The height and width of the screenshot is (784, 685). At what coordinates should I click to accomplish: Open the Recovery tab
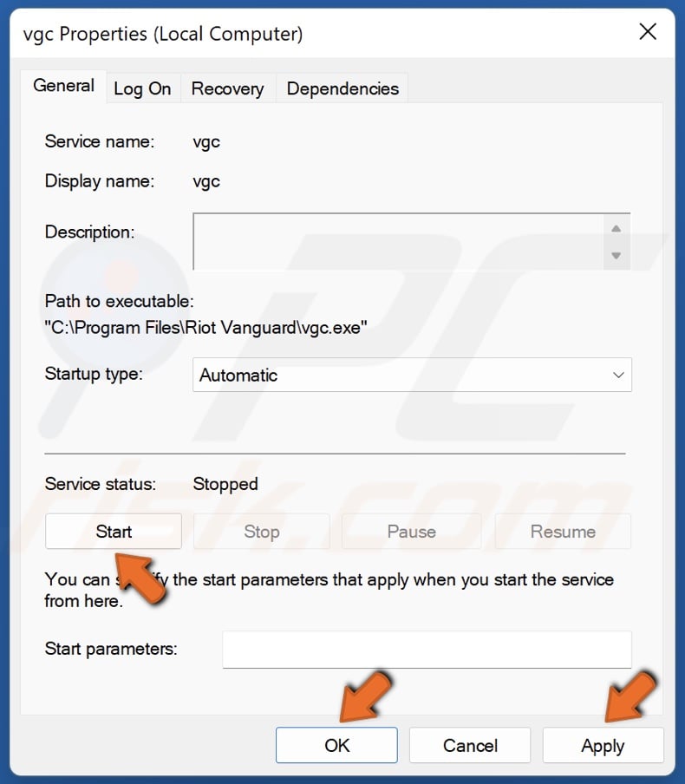pyautogui.click(x=227, y=88)
